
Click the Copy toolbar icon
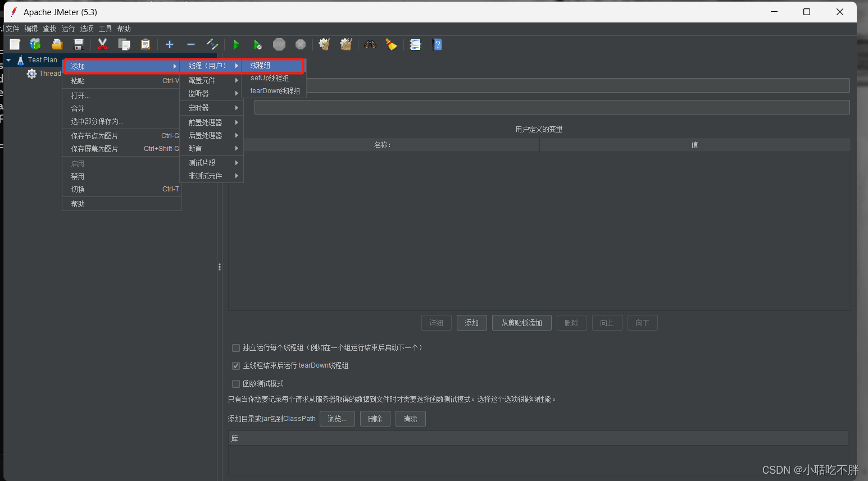point(124,44)
